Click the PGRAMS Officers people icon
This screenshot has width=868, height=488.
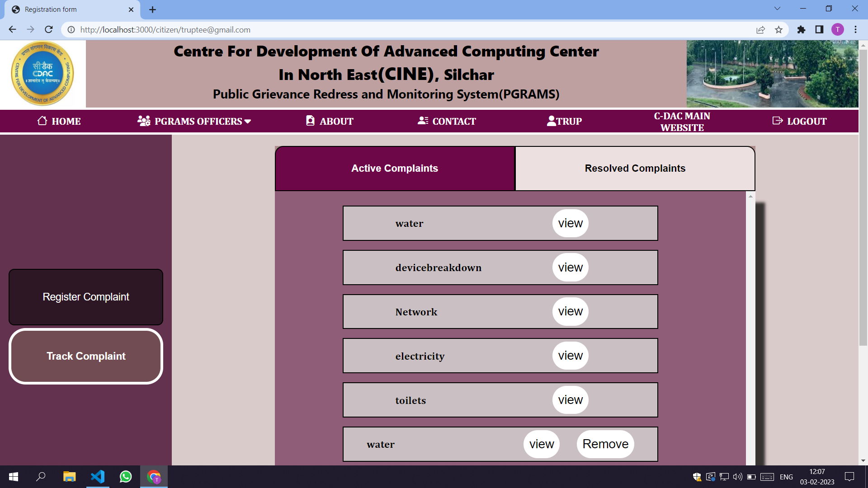[x=144, y=121]
